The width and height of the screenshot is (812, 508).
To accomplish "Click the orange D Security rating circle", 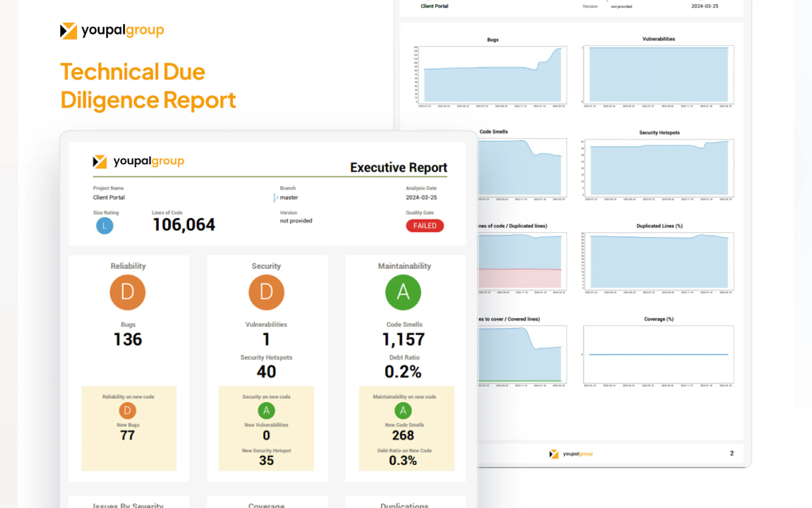I will [266, 292].
